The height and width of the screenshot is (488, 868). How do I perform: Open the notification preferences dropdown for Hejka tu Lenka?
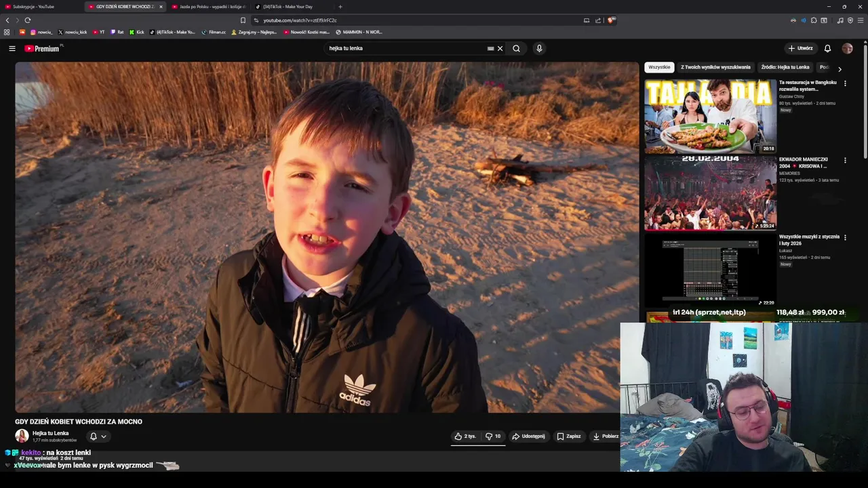pyautogui.click(x=98, y=436)
